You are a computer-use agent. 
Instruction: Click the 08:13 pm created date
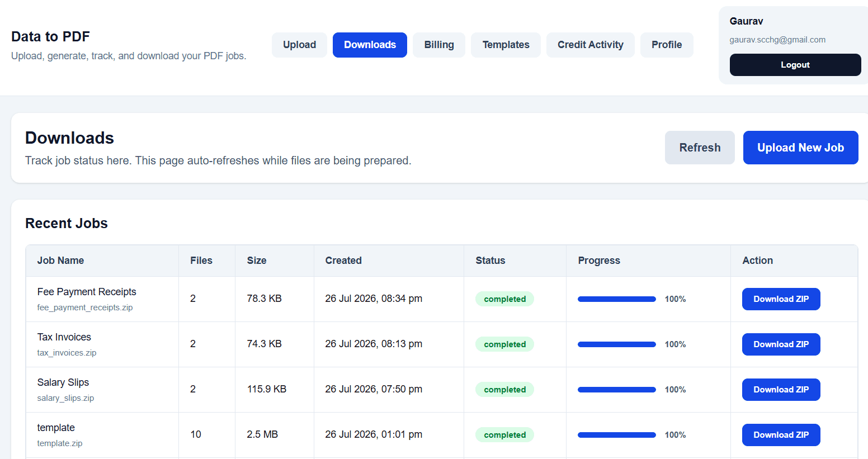(x=374, y=344)
